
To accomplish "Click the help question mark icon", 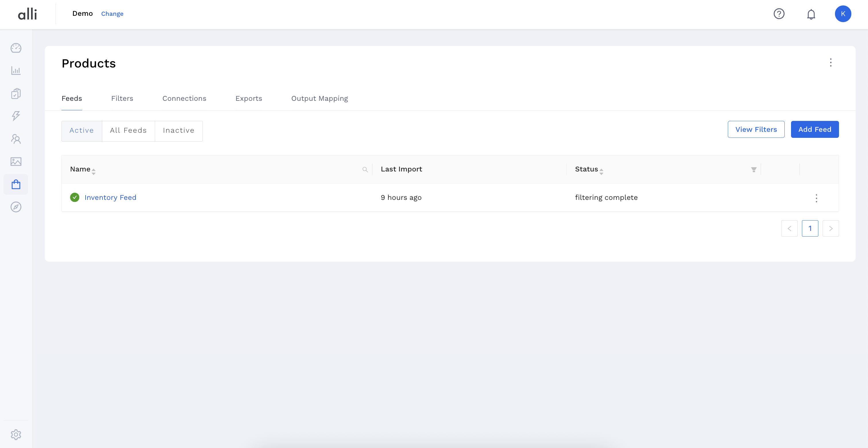I will coord(779,14).
